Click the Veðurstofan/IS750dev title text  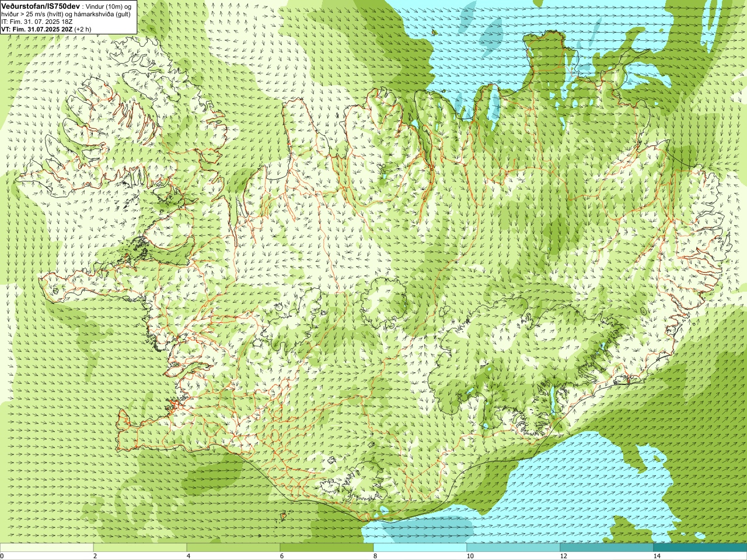pyautogui.click(x=40, y=5)
